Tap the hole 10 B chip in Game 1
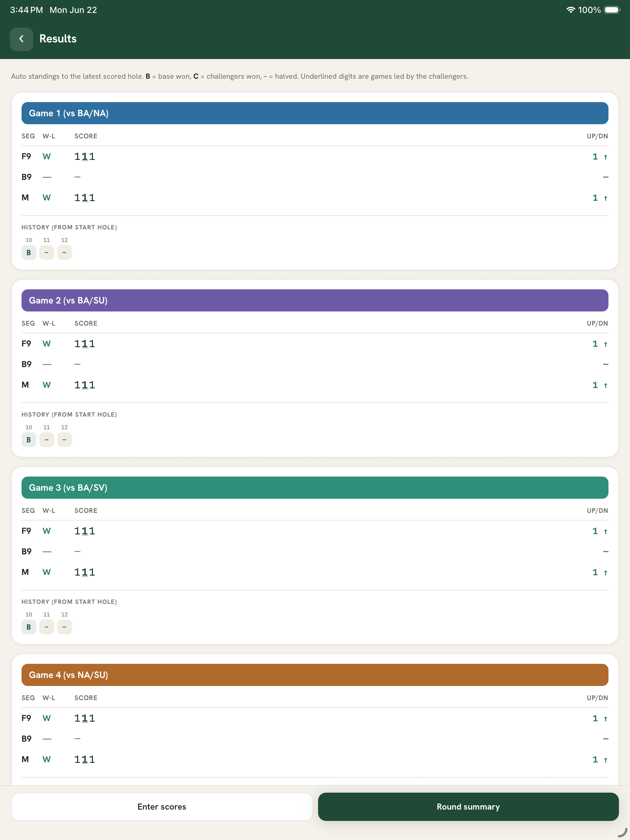The image size is (630, 840). click(29, 252)
